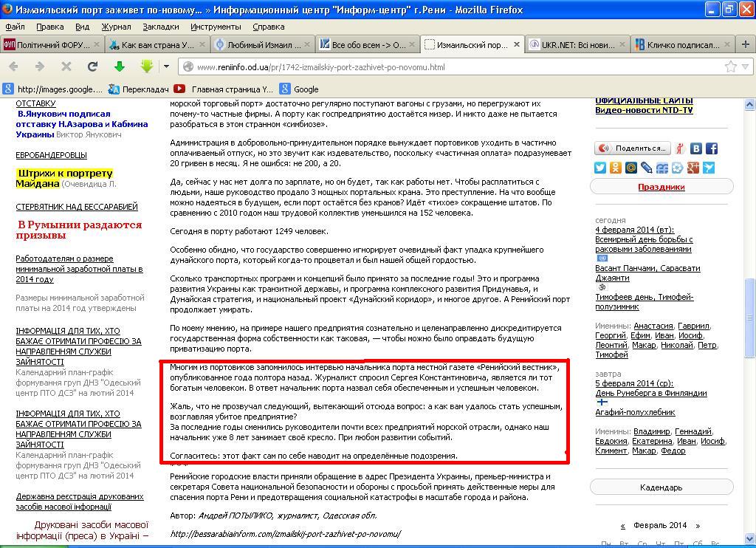Open Видео-новости NTD-TV link
Image resolution: width=756 pixels, height=548 pixels.
click(644, 110)
